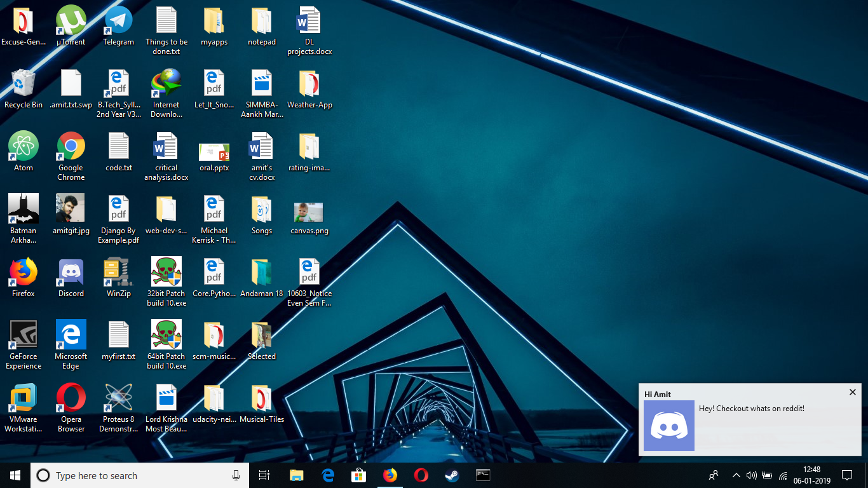The image size is (868, 488).
Task: Select the GeForce Experience shortcut
Action: click(24, 345)
